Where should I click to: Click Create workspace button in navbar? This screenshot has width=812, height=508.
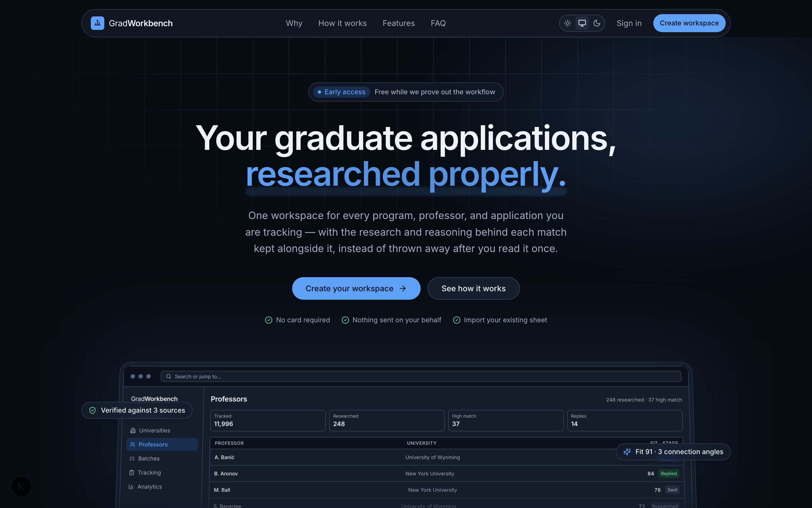689,23
